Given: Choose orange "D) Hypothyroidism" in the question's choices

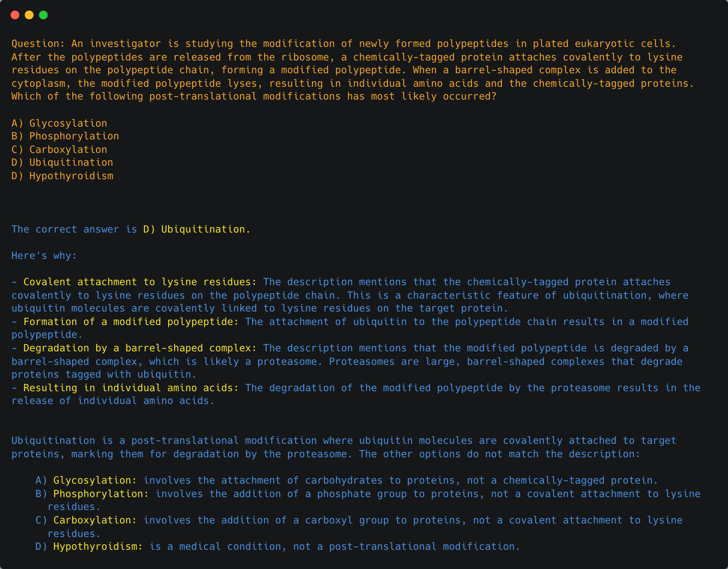Looking at the screenshot, I should point(62,176).
